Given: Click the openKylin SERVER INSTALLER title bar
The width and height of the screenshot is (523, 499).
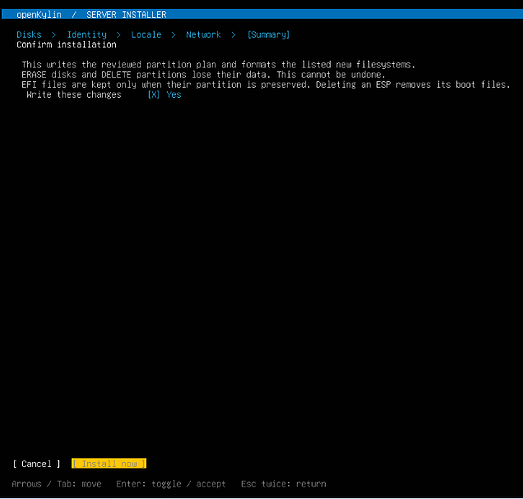Looking at the screenshot, I should tap(262, 14).
